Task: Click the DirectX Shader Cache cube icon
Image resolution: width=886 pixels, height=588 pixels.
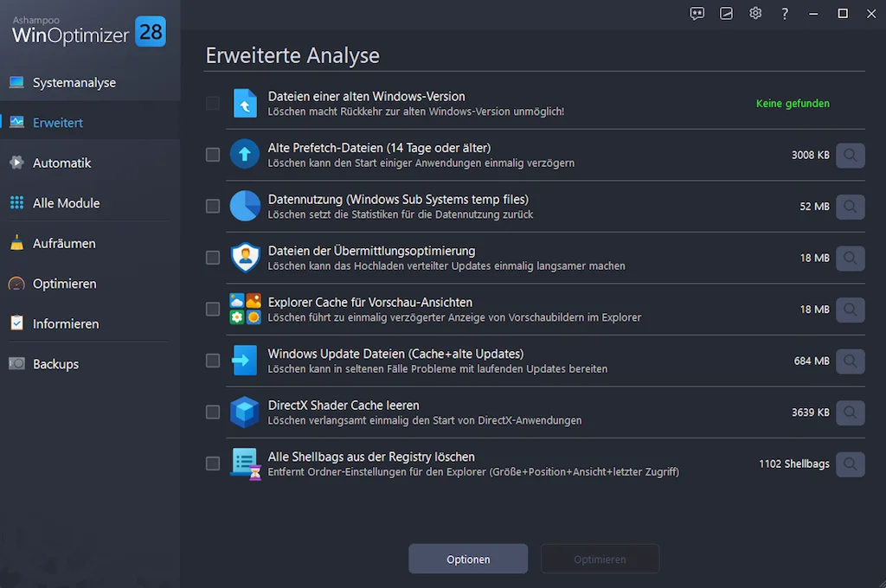Action: 245,412
